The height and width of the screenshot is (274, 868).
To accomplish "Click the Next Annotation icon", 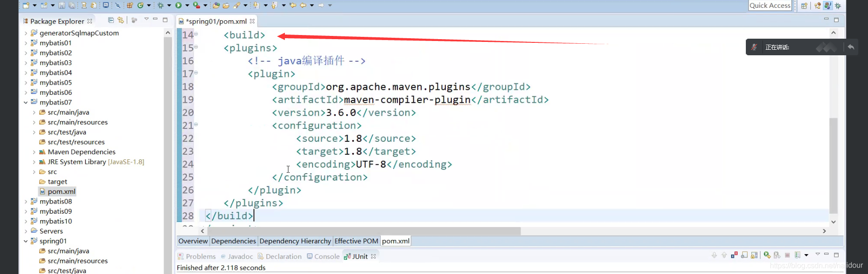I will click(256, 6).
